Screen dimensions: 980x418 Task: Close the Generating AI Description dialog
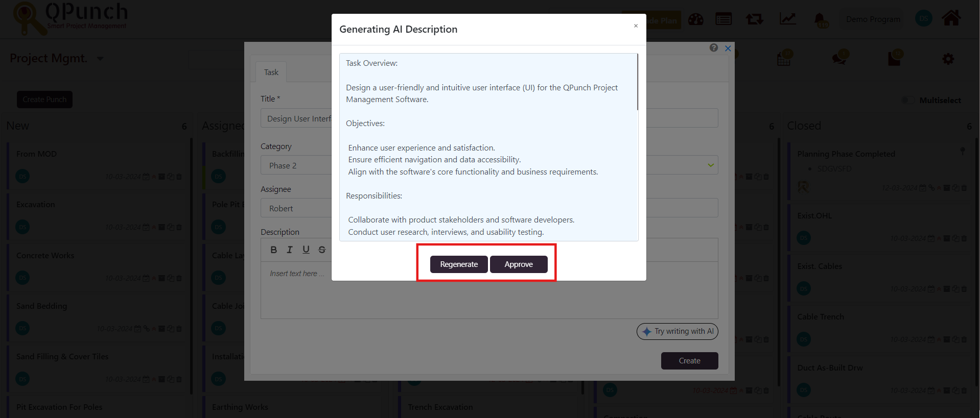click(x=636, y=26)
